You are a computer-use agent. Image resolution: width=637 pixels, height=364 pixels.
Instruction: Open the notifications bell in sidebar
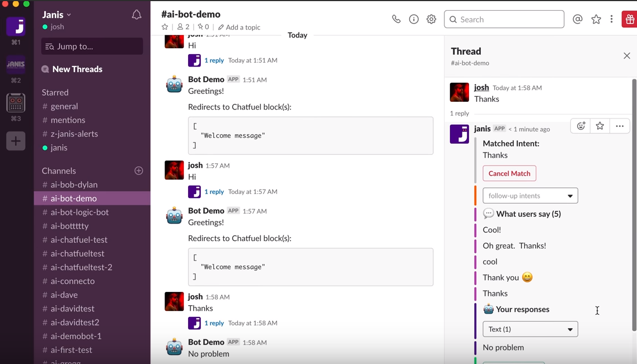(137, 15)
